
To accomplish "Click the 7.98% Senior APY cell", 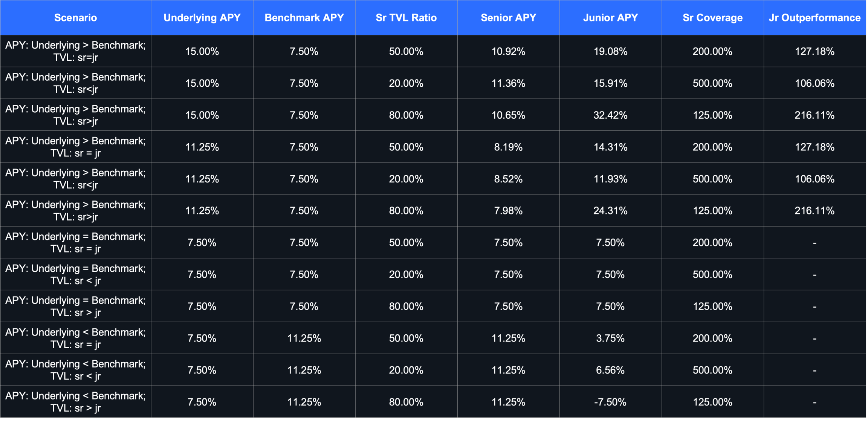I will click(x=508, y=211).
